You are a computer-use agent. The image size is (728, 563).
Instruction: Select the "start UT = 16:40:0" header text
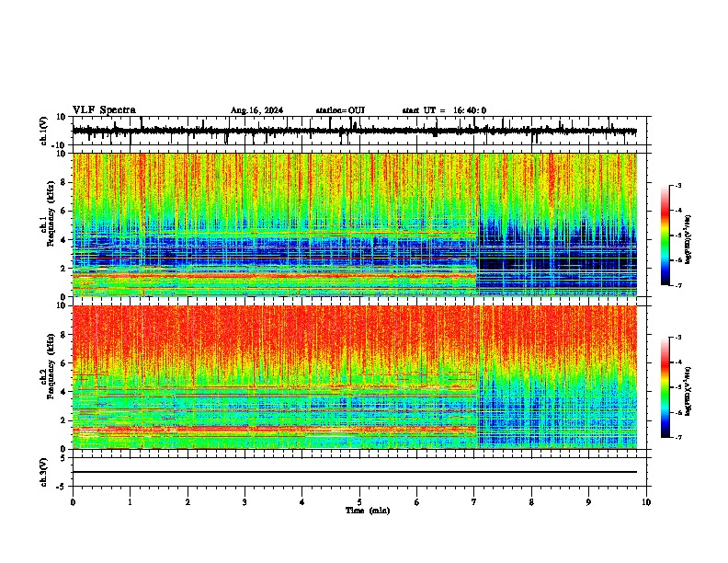pos(444,110)
